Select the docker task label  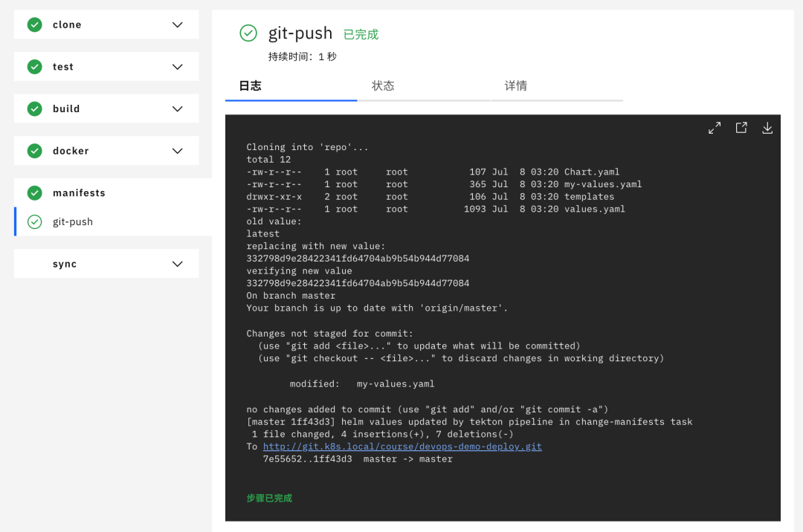pos(71,151)
